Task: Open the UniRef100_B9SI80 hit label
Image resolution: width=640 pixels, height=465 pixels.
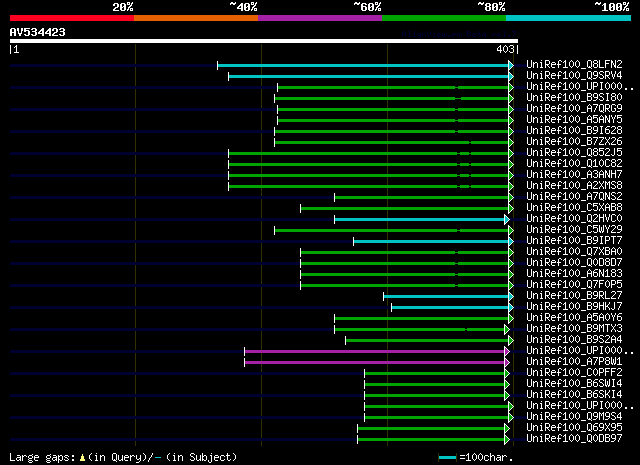Action: [574, 98]
